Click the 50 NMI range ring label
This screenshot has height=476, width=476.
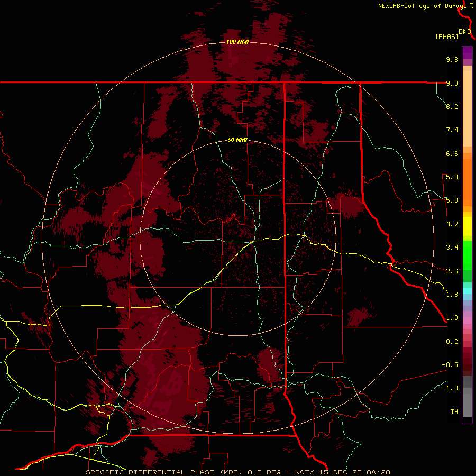pos(237,140)
